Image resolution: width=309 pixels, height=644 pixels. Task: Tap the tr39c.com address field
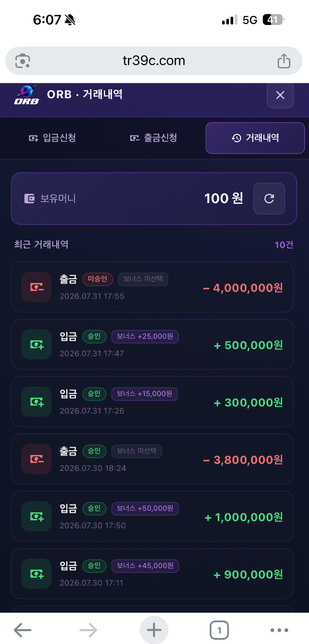pos(154,61)
